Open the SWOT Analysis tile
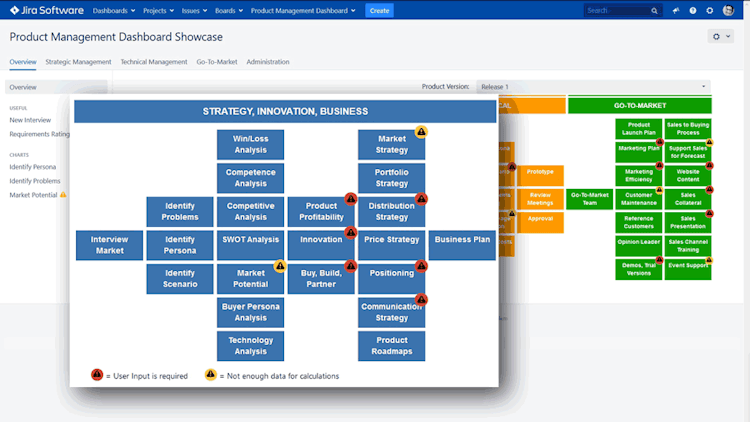This screenshot has height=422, width=750. click(250, 245)
